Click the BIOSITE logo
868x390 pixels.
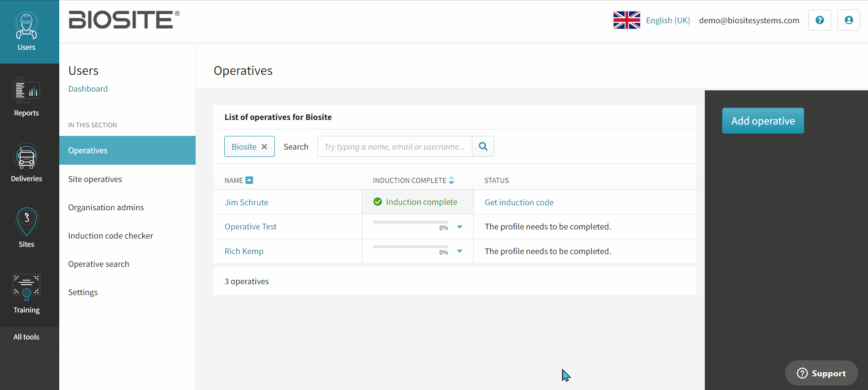coord(124,20)
